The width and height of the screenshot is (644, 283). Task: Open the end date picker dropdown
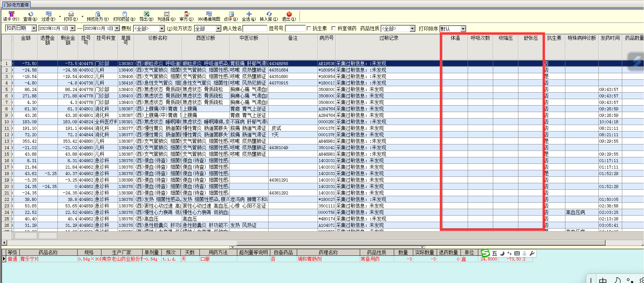tap(117, 29)
